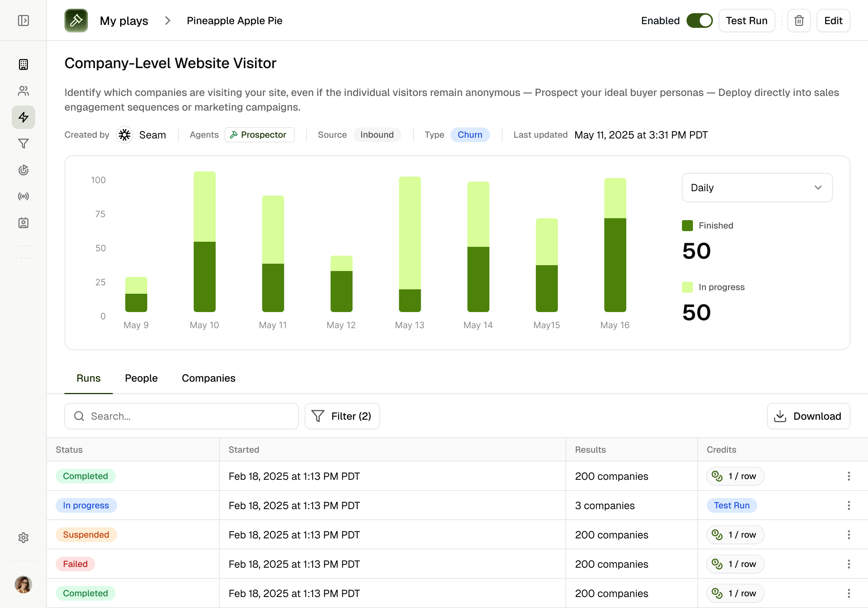
Task: Collapse the sidebar panel icon
Action: point(23,21)
